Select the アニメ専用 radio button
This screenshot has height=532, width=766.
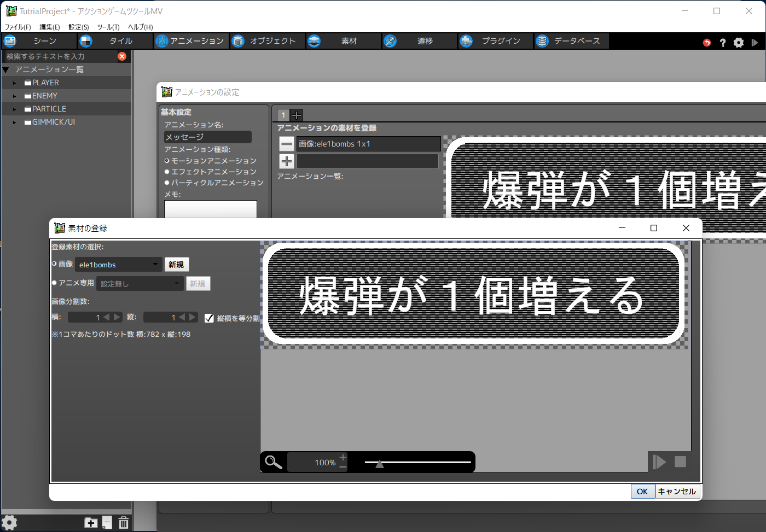[54, 283]
